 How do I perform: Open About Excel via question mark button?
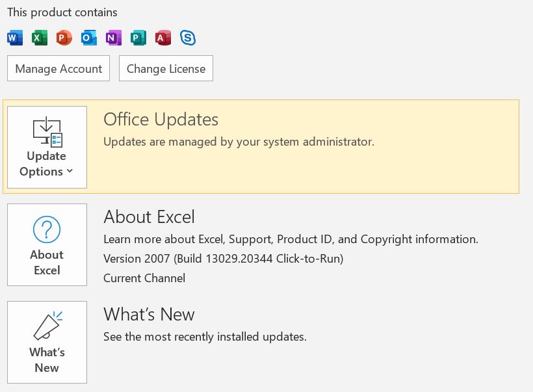pos(47,244)
